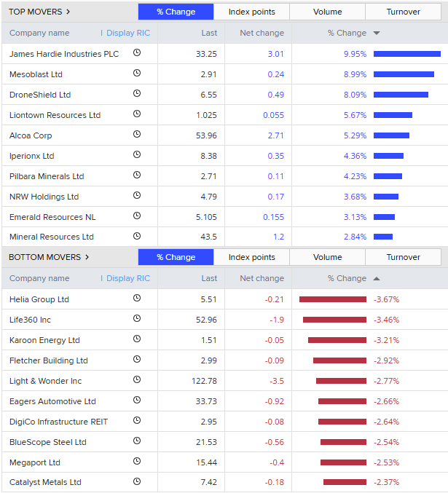The image size is (448, 493).
Task: Open the Karoon Energy Ltd company link
Action: coord(44,340)
